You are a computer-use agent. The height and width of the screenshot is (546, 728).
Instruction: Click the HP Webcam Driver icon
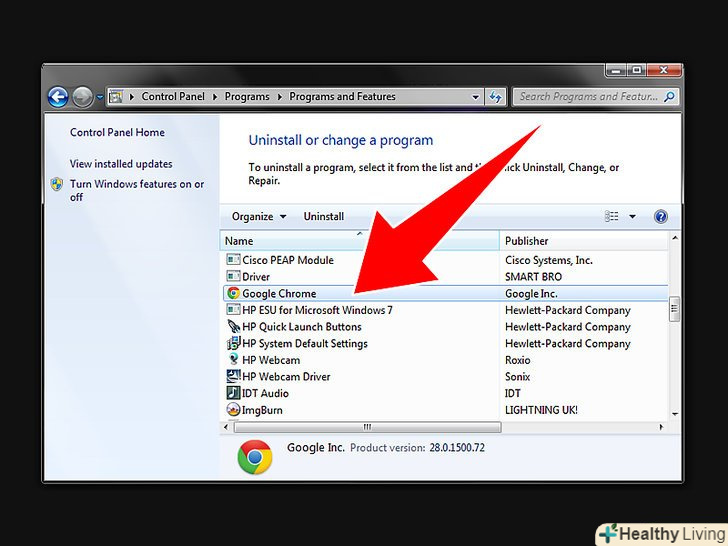(233, 376)
